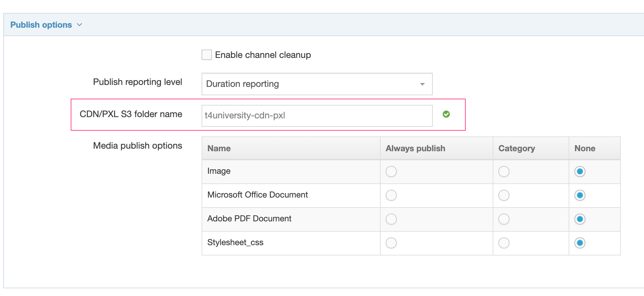Click the green validation checkmark icon
Image resolution: width=644 pixels, height=296 pixels.
446,114
